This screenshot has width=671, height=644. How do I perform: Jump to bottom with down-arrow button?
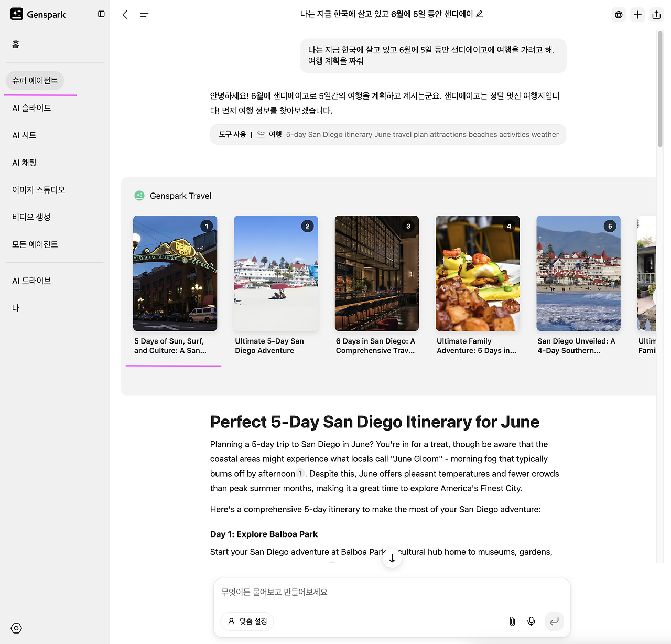(392, 559)
